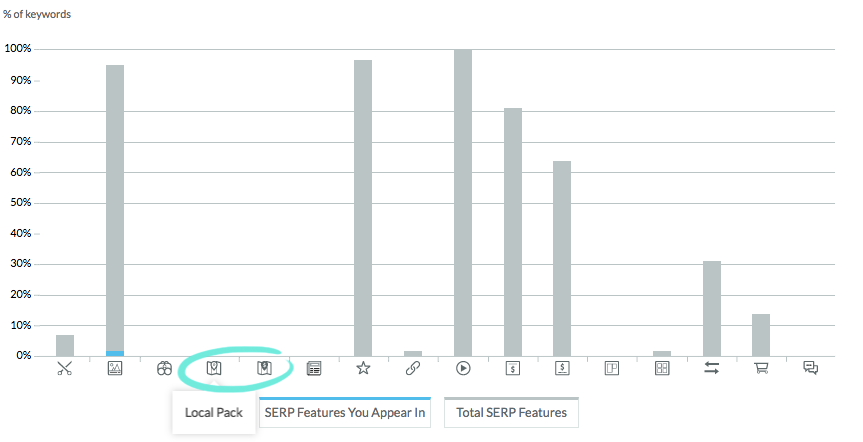Toggle SERP Features You Appear In legend
Viewport: 863px width, 442px height.
[x=345, y=413]
